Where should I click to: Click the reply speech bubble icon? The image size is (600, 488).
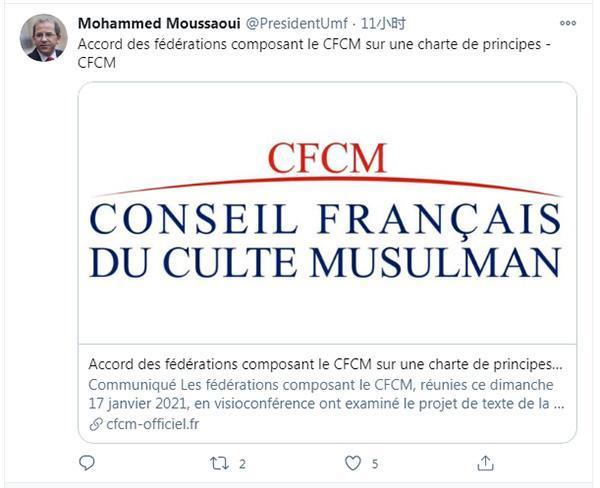tap(87, 463)
